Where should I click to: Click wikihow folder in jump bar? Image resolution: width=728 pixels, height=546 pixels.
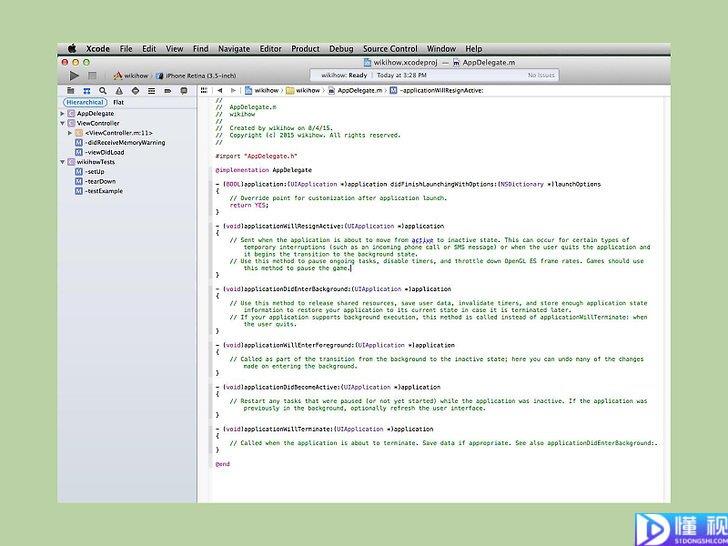303,91
